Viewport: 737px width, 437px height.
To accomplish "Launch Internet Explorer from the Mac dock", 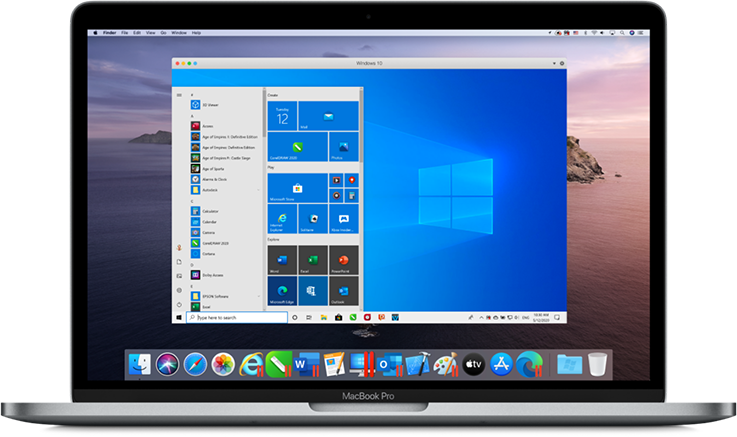I will click(251, 365).
